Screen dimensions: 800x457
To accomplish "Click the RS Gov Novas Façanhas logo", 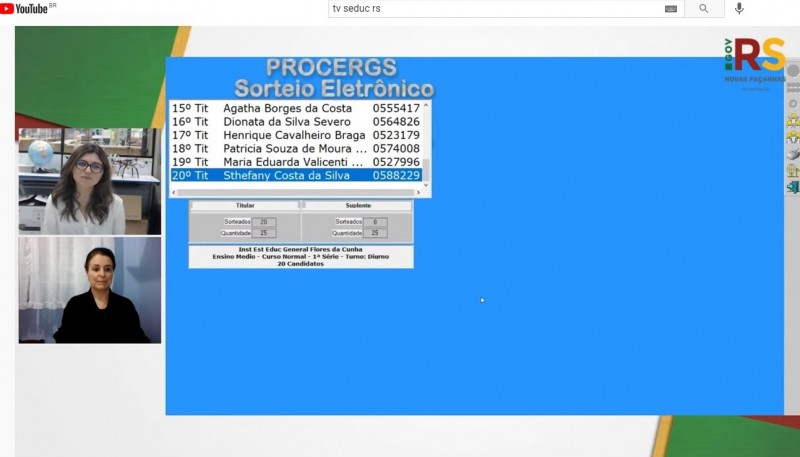I will click(x=755, y=63).
